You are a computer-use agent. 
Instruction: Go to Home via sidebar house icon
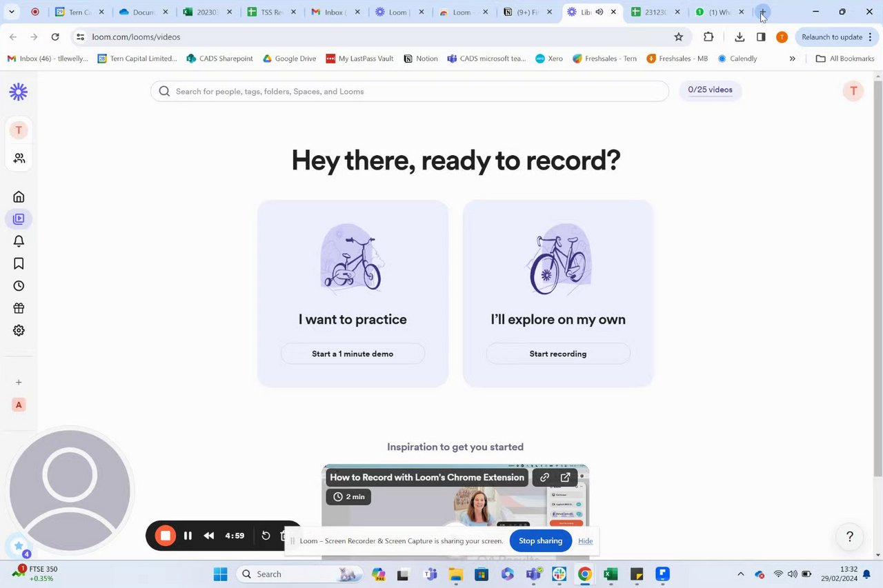coord(19,197)
